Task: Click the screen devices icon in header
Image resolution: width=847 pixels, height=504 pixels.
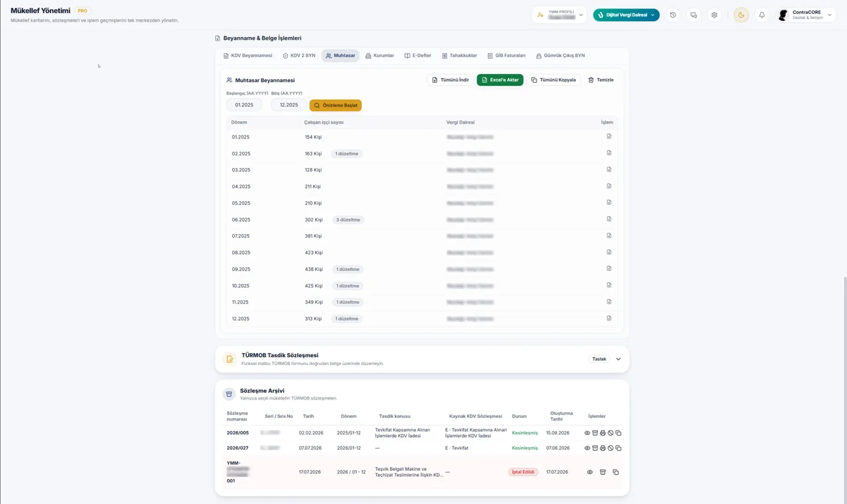Action: click(x=693, y=15)
